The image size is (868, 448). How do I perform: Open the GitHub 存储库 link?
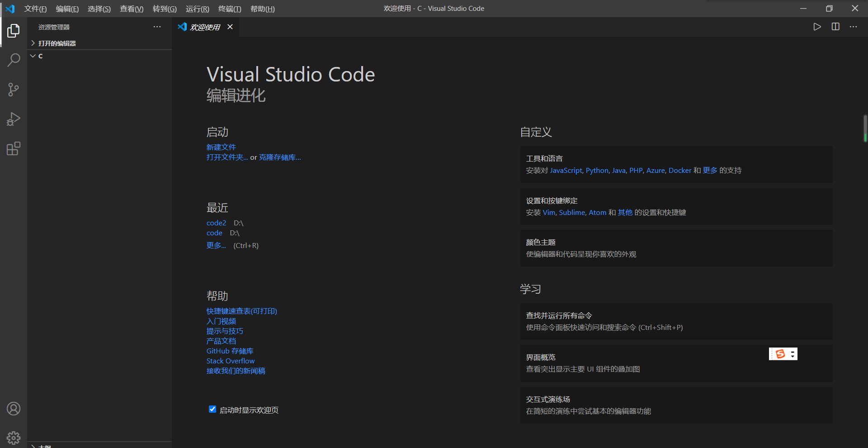coord(230,351)
